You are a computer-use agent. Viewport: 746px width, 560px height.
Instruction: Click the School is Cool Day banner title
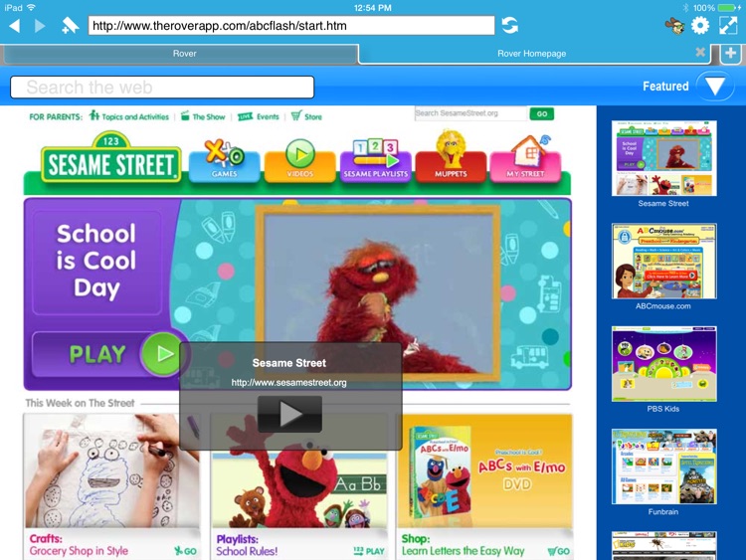tap(96, 261)
